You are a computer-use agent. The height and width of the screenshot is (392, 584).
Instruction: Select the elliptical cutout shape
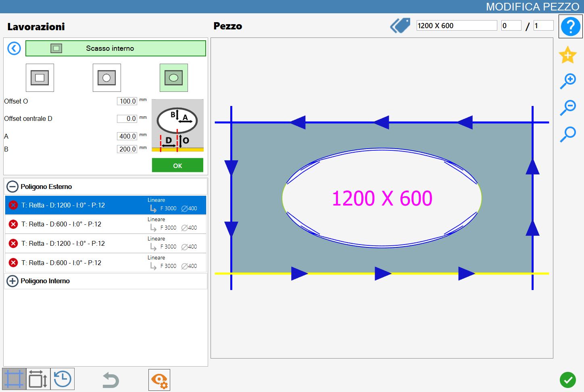click(x=174, y=78)
